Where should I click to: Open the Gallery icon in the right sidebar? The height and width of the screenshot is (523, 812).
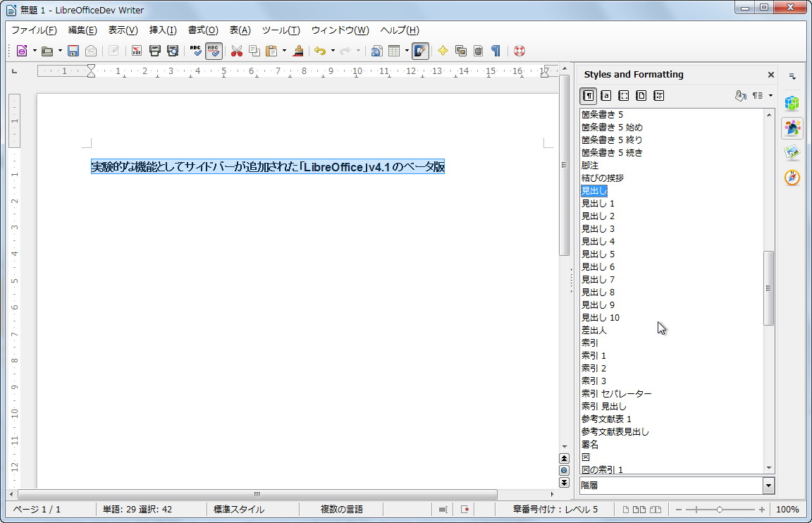point(792,152)
